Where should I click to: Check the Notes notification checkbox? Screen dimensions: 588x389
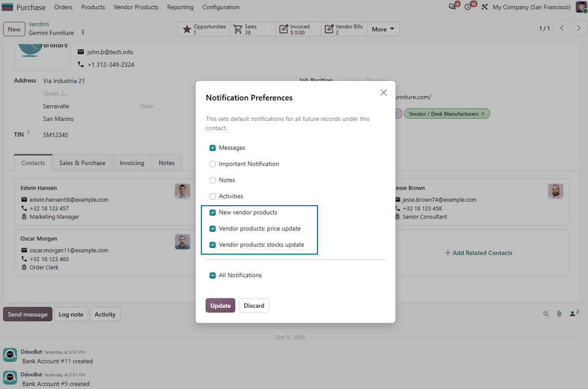pyautogui.click(x=213, y=180)
